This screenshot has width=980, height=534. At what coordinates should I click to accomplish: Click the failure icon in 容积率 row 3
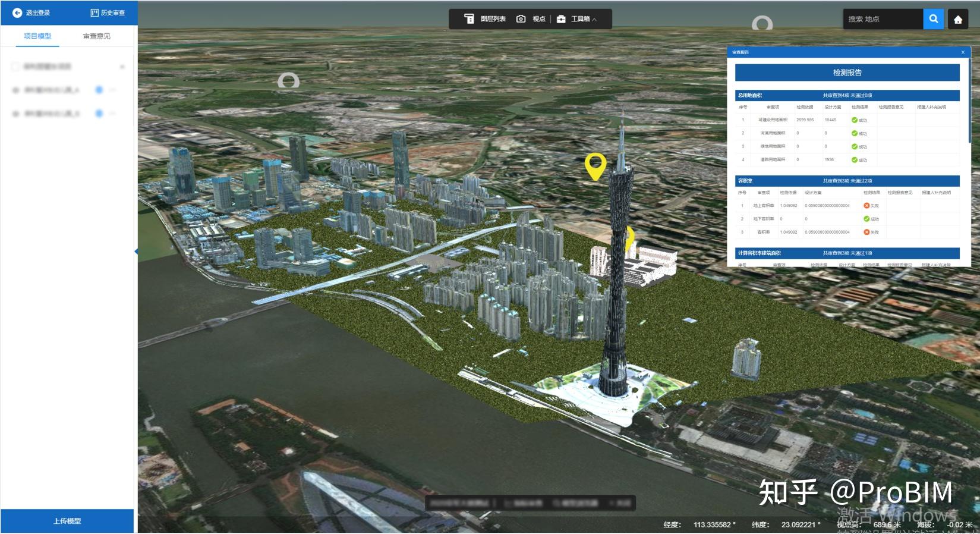point(866,232)
